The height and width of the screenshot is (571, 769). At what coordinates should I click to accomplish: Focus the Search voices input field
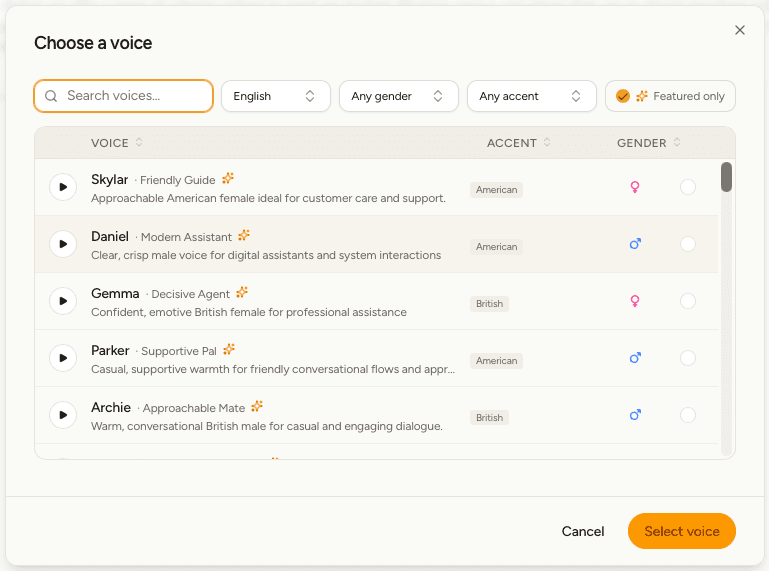pyautogui.click(x=124, y=96)
